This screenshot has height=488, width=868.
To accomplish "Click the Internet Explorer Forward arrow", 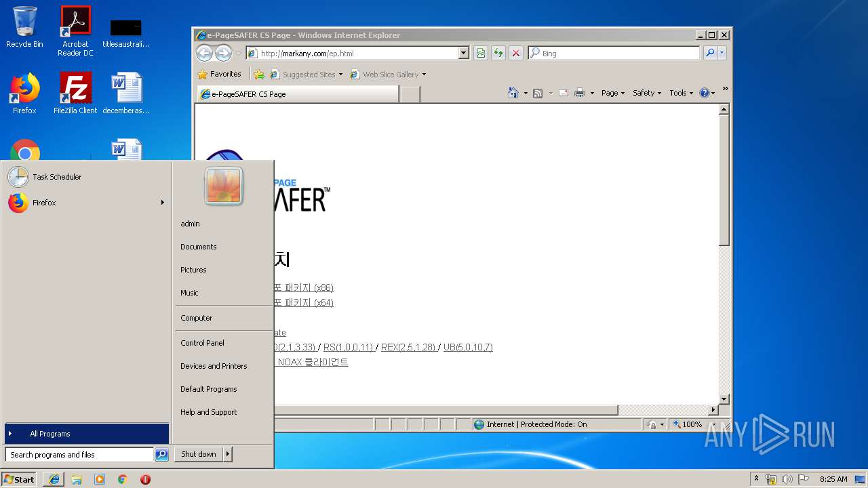I will pyautogui.click(x=223, y=53).
